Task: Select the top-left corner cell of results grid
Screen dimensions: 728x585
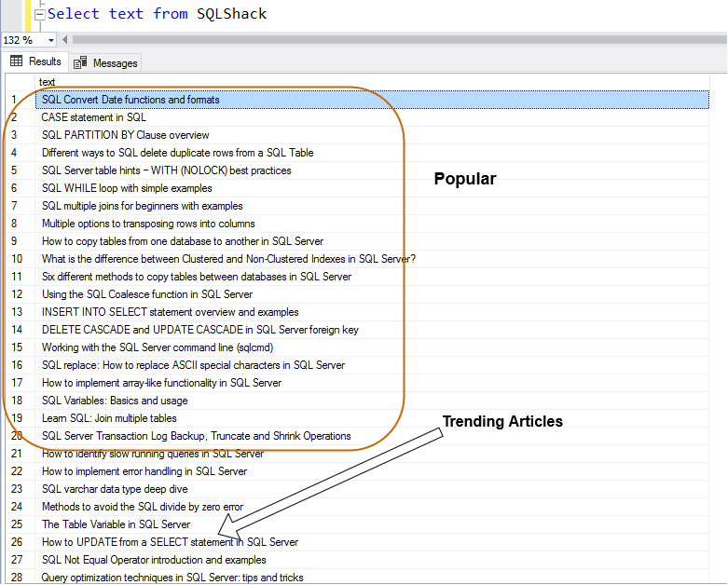Action: click(18, 82)
